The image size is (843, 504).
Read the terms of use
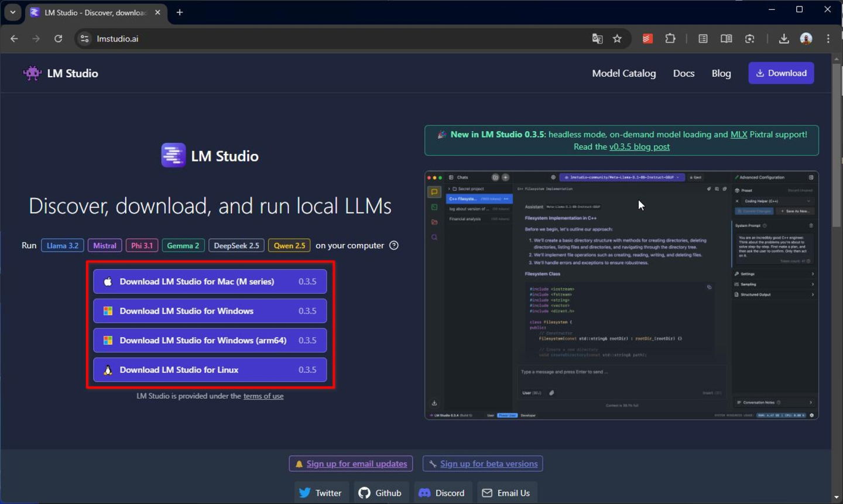click(263, 396)
